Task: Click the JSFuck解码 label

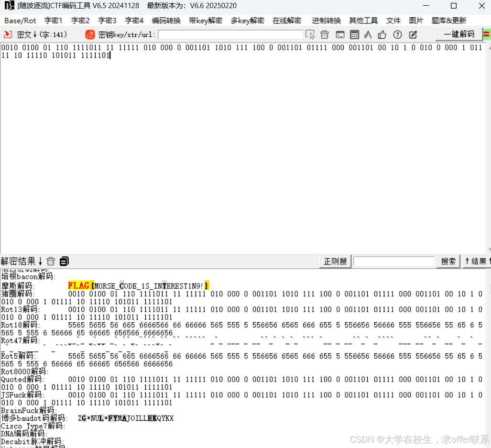Action: tap(22, 395)
